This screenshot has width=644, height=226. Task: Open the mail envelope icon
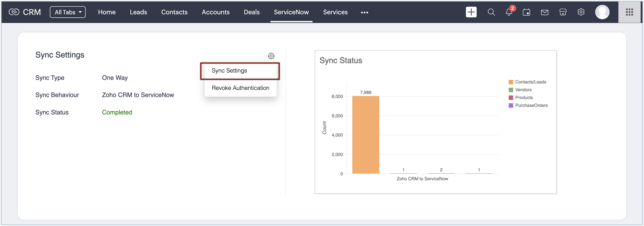coord(545,12)
